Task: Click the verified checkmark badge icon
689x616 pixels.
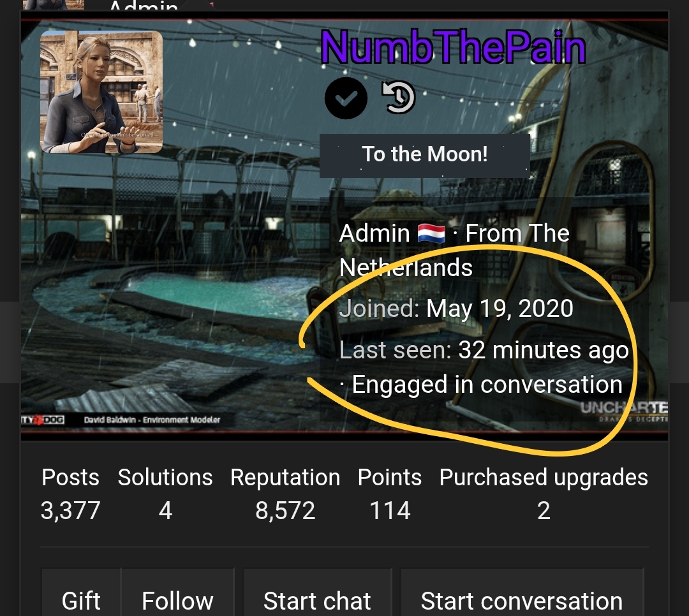Action: pyautogui.click(x=346, y=98)
